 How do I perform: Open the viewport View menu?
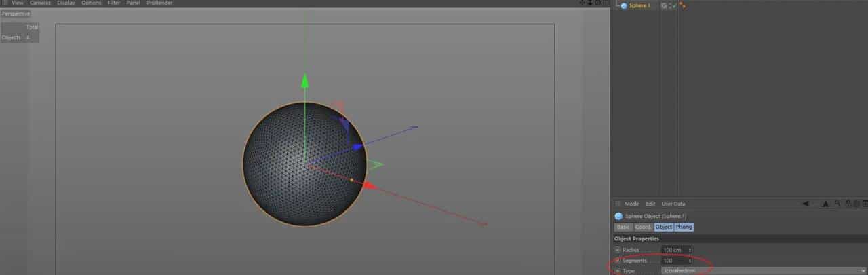point(17,3)
